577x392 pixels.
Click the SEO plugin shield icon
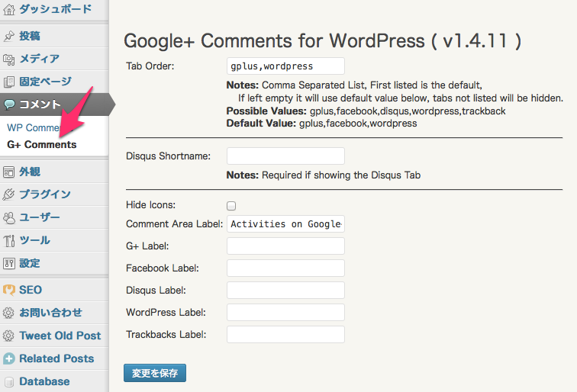coord(9,290)
